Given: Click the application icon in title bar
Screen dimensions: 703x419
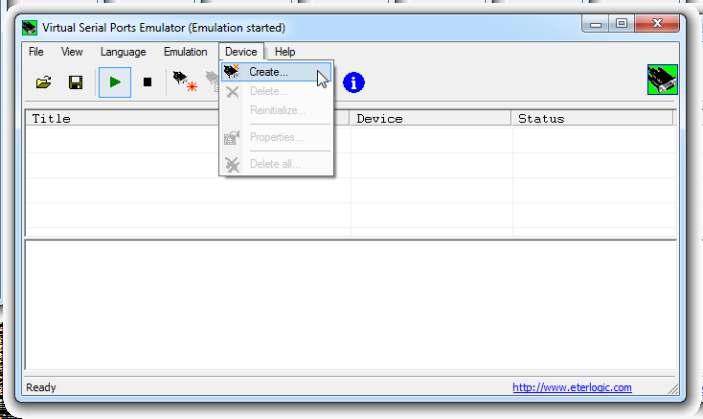Looking at the screenshot, I should (30, 28).
